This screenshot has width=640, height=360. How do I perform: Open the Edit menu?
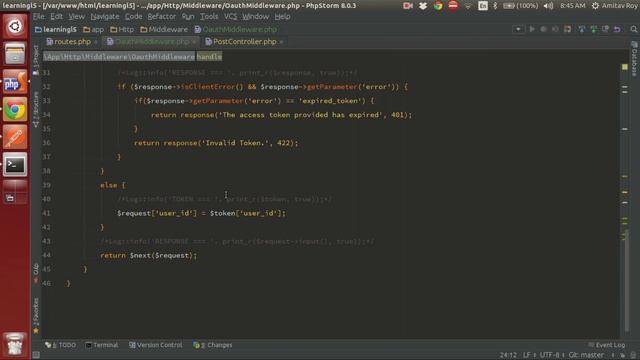(x=56, y=17)
